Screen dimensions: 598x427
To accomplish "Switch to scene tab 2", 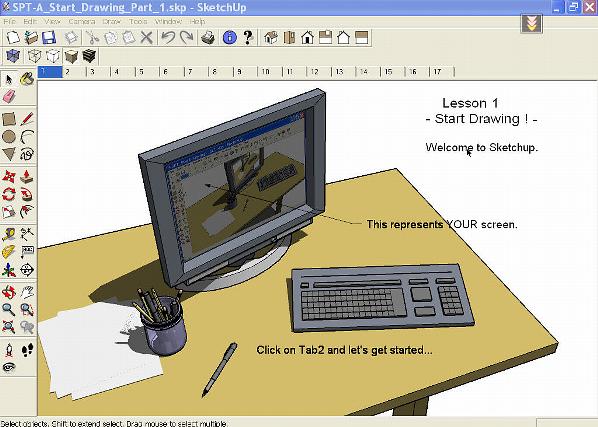I will 74,72.
